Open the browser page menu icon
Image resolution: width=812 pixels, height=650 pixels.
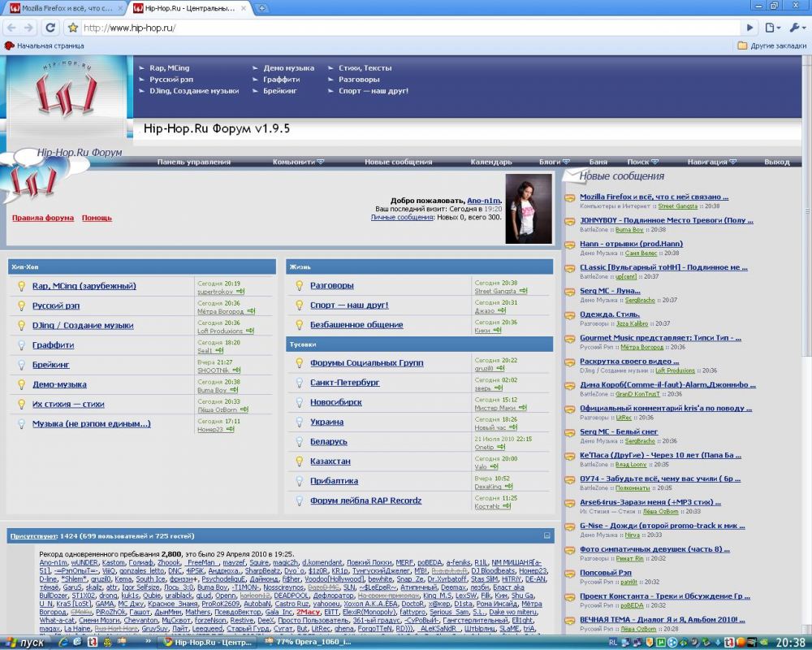[772, 28]
